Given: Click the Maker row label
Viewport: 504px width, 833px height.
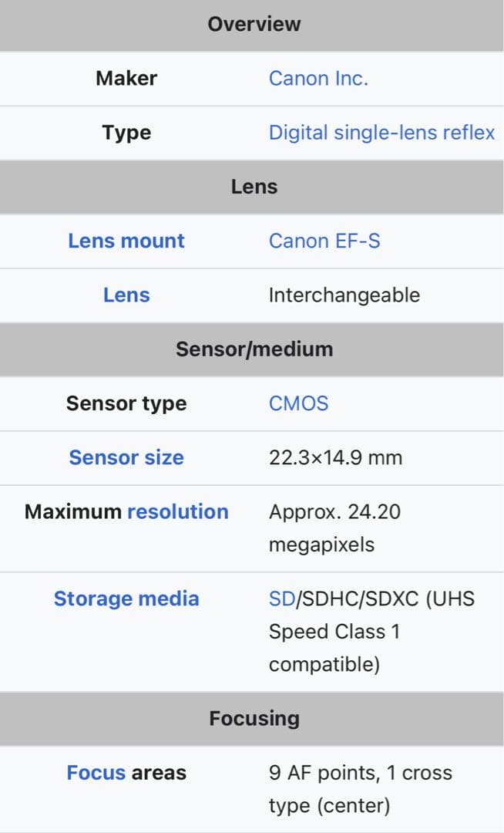Looking at the screenshot, I should (x=126, y=78).
